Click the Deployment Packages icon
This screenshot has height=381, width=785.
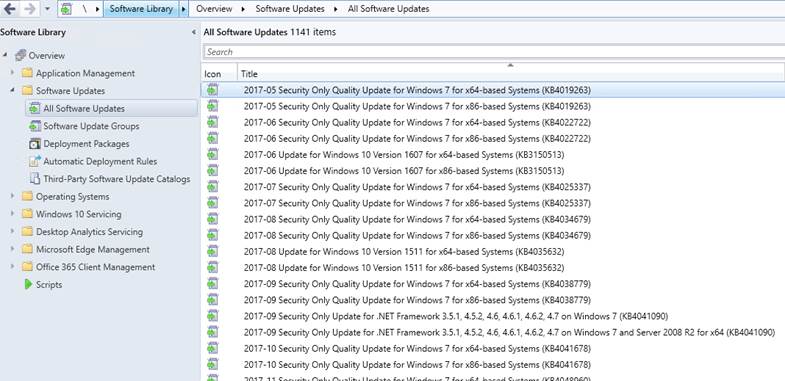coord(35,144)
